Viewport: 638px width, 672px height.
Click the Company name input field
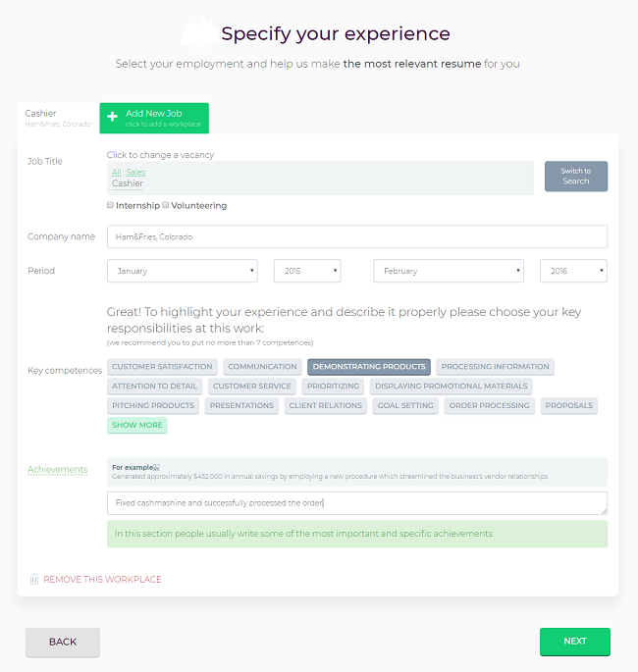coord(357,236)
